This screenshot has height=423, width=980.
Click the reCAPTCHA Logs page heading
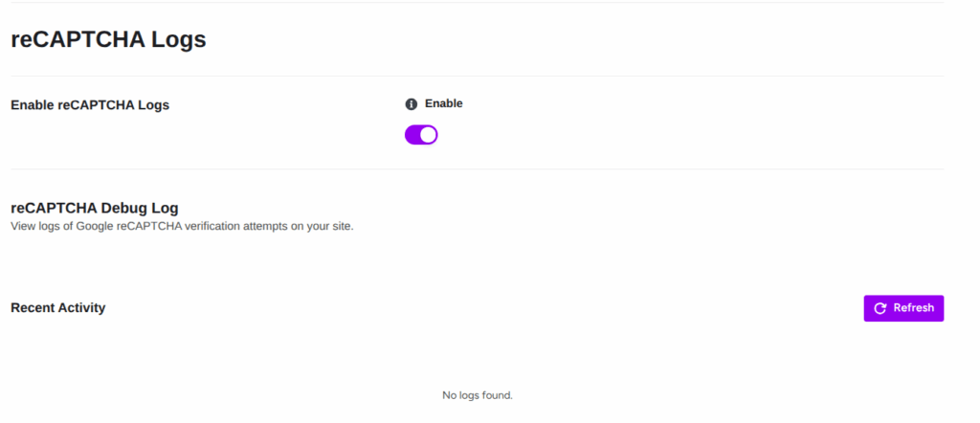(x=109, y=39)
